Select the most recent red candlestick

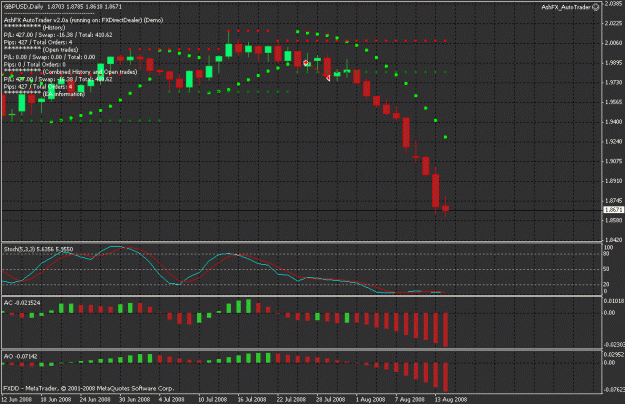(x=445, y=208)
